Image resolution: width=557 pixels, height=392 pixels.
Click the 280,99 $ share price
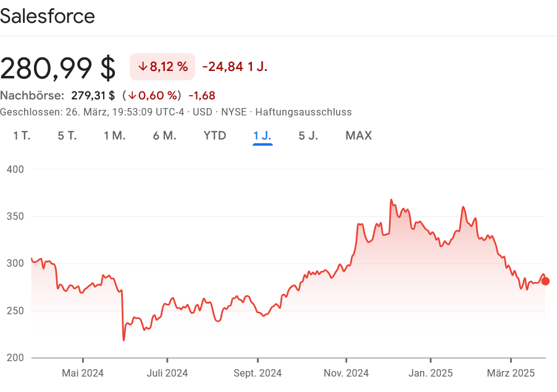point(58,68)
